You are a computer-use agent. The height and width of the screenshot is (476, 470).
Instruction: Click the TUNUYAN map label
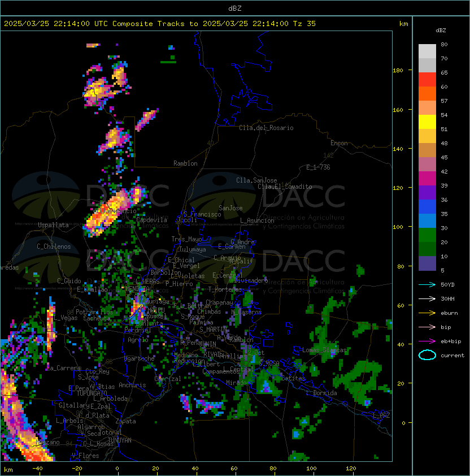[120, 440]
